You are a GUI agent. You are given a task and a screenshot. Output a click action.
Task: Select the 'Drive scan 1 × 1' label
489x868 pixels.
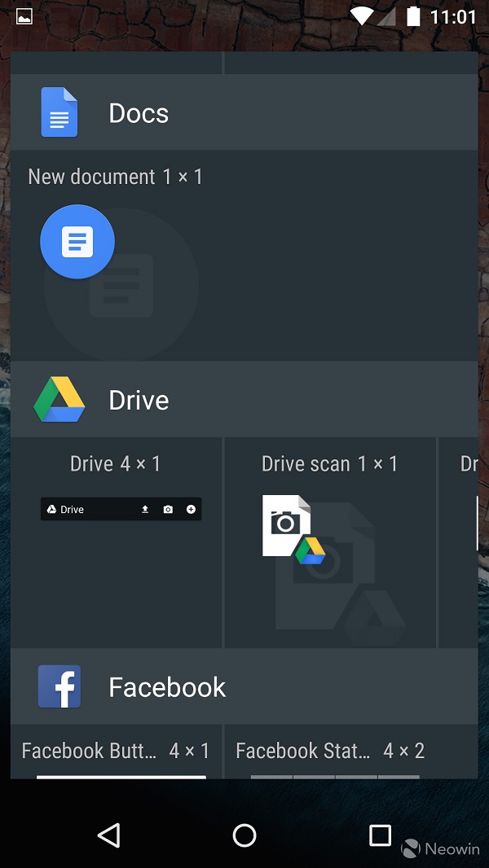point(329,464)
